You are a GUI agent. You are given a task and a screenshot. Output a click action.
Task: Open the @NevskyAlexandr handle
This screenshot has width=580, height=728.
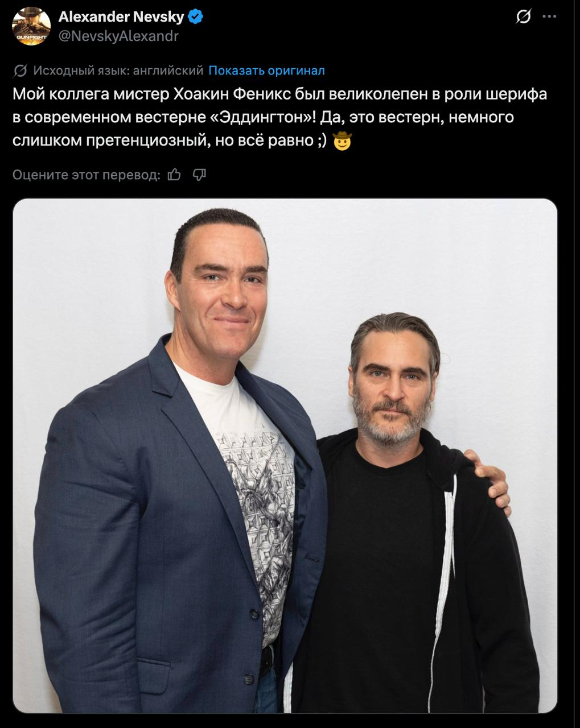click(x=118, y=36)
